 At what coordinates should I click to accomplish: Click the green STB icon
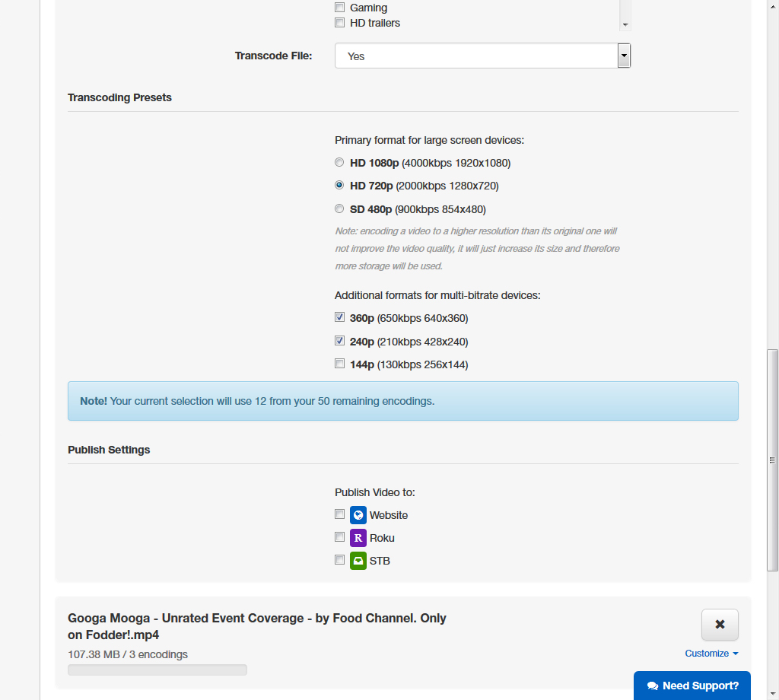pos(358,561)
